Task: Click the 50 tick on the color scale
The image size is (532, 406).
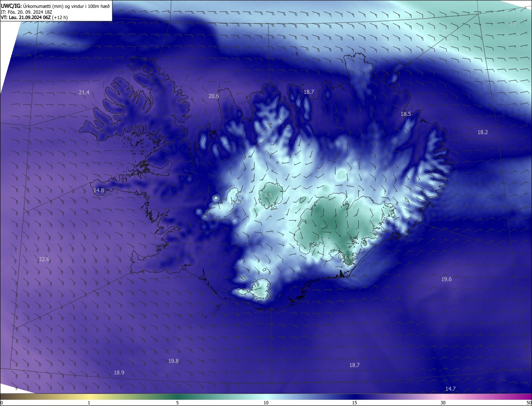Action: click(x=529, y=403)
